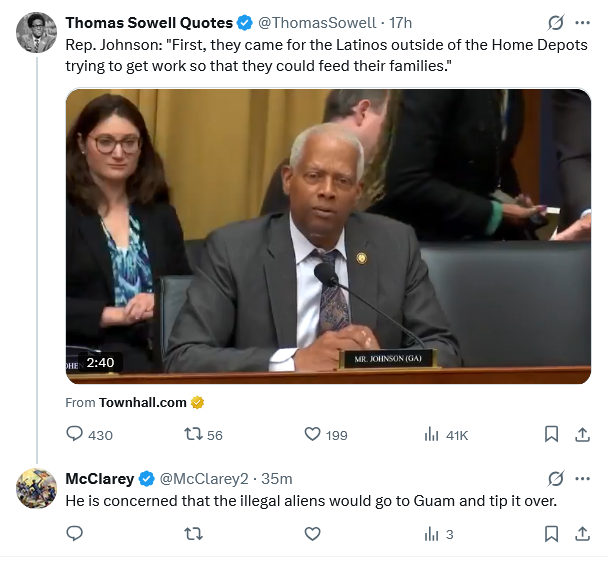Like the Thomas Sowell Quotes post

[x=312, y=434]
